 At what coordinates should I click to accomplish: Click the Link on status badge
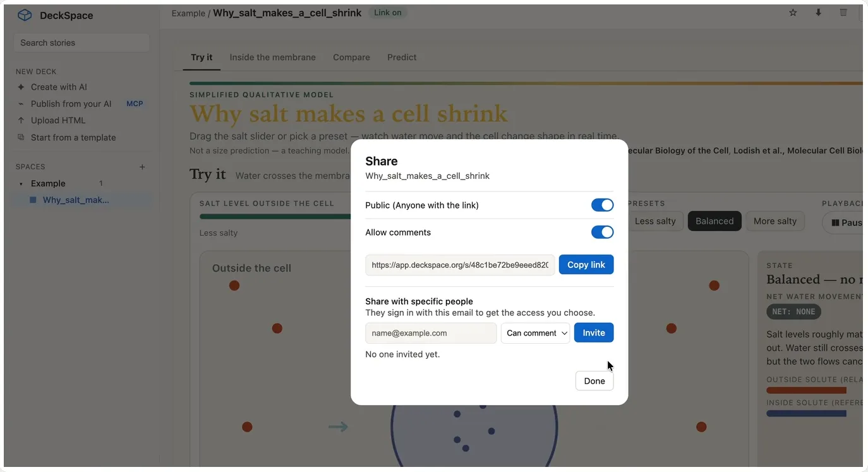pyautogui.click(x=388, y=13)
